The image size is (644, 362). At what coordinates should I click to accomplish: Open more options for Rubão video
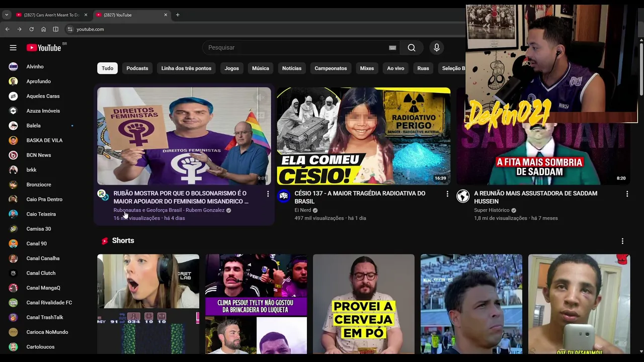pos(268,194)
